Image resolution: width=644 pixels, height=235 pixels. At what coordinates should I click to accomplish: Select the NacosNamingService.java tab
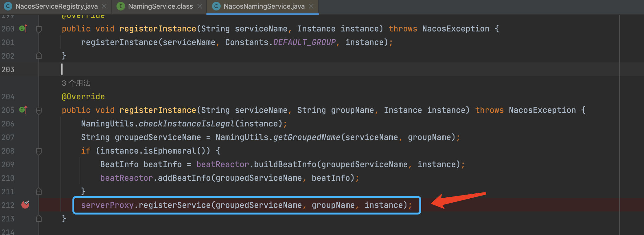[264, 6]
